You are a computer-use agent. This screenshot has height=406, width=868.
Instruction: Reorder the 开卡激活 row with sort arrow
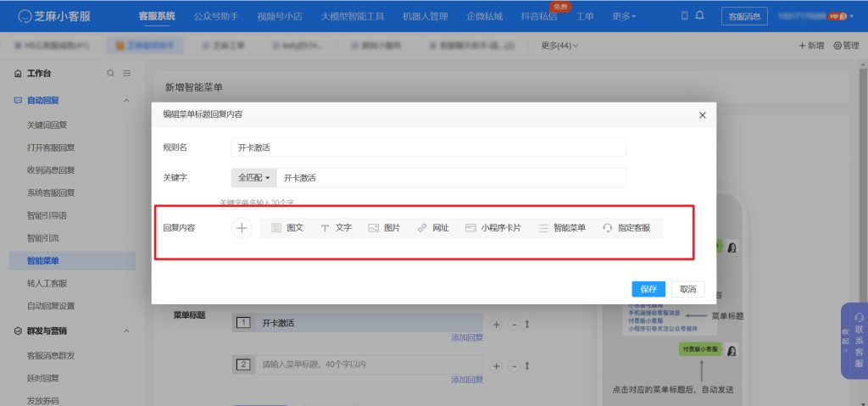coord(527,324)
